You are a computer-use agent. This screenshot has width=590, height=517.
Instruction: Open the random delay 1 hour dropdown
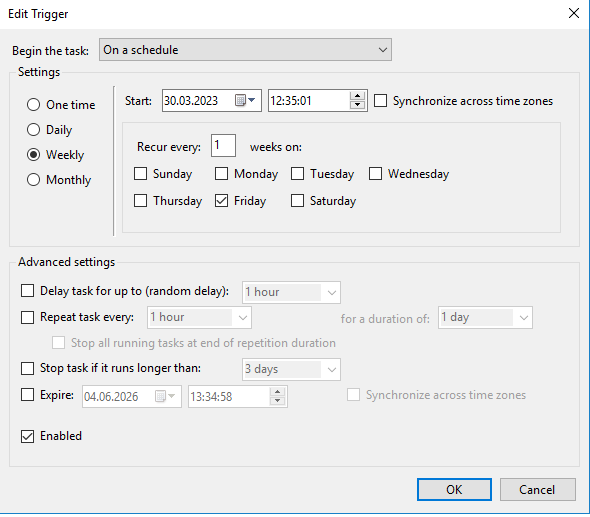point(291,292)
